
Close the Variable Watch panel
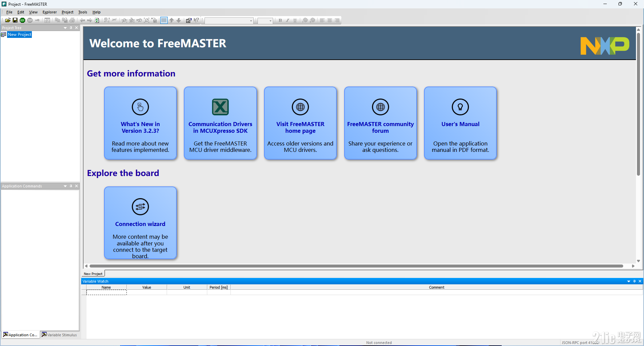click(x=640, y=281)
